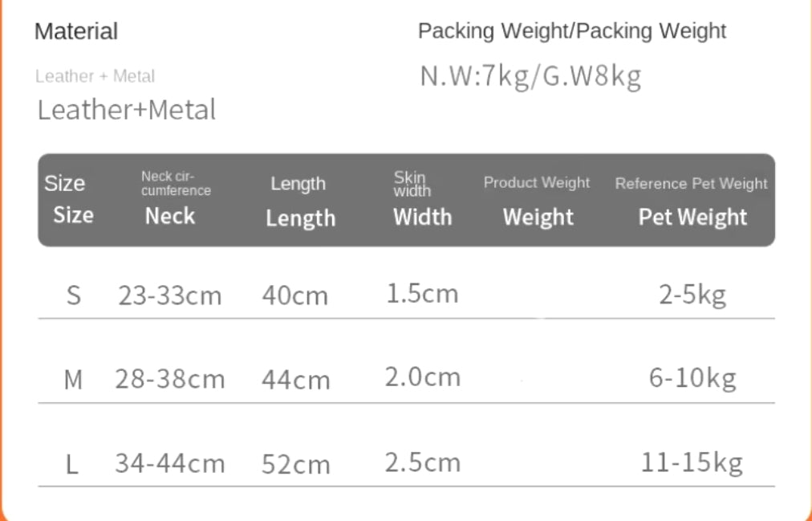Select the L size row label
812x521 pixels.
tap(72, 464)
